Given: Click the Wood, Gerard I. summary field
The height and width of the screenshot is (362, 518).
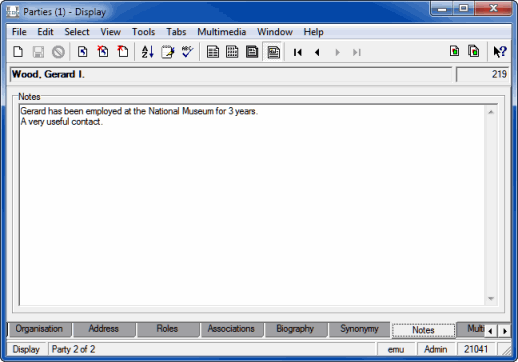Looking at the screenshot, I should (x=231, y=74).
